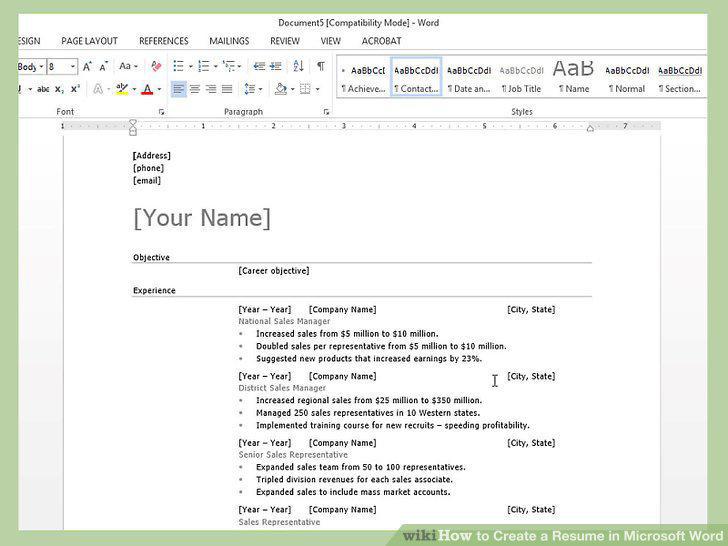This screenshot has width=728, height=546.
Task: Apply the Achievement style
Action: pyautogui.click(x=364, y=77)
